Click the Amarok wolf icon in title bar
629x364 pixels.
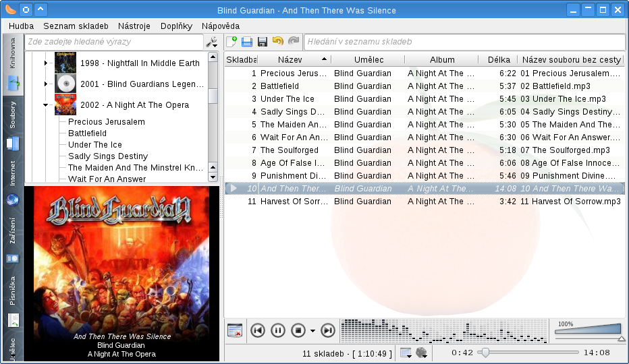tap(10, 9)
